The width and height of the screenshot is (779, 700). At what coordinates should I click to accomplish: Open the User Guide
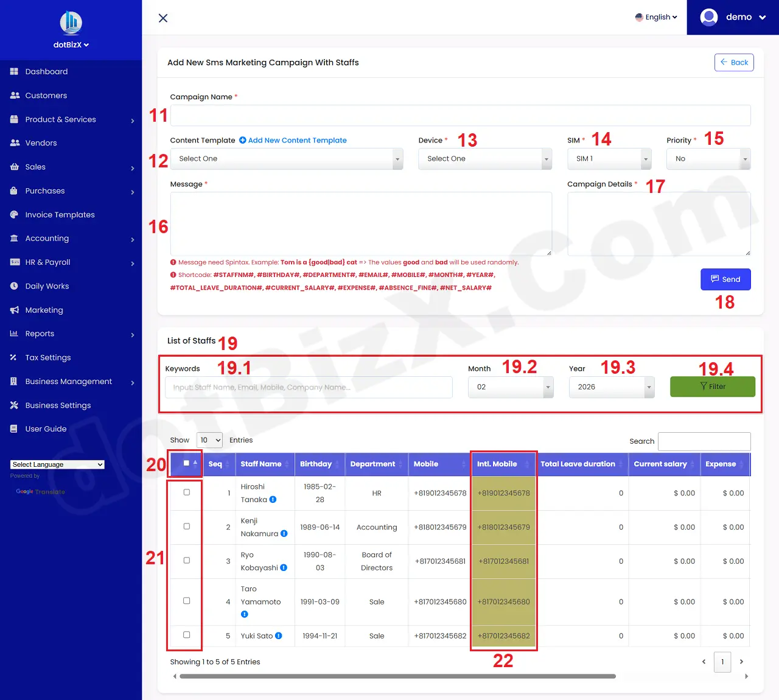click(x=44, y=429)
